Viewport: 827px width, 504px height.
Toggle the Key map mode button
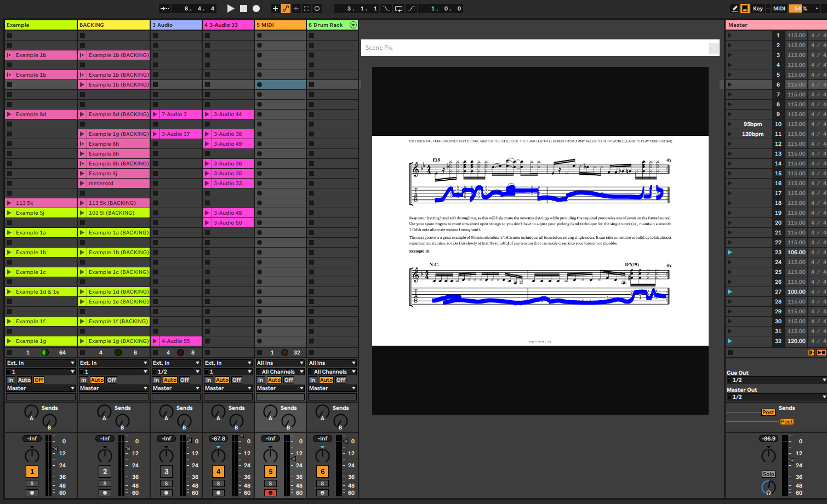pos(758,8)
